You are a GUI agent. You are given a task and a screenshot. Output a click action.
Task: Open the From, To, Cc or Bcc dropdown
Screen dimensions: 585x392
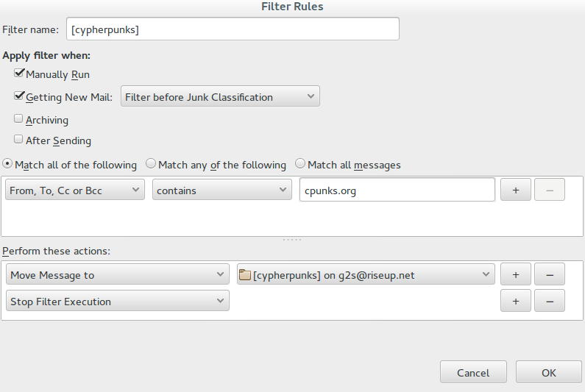click(x=74, y=190)
